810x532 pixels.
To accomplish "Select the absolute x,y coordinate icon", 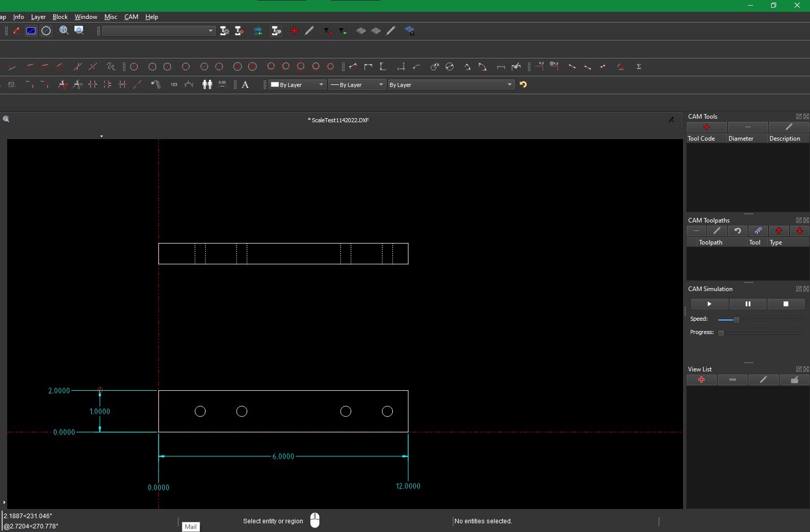I will [x=540, y=66].
